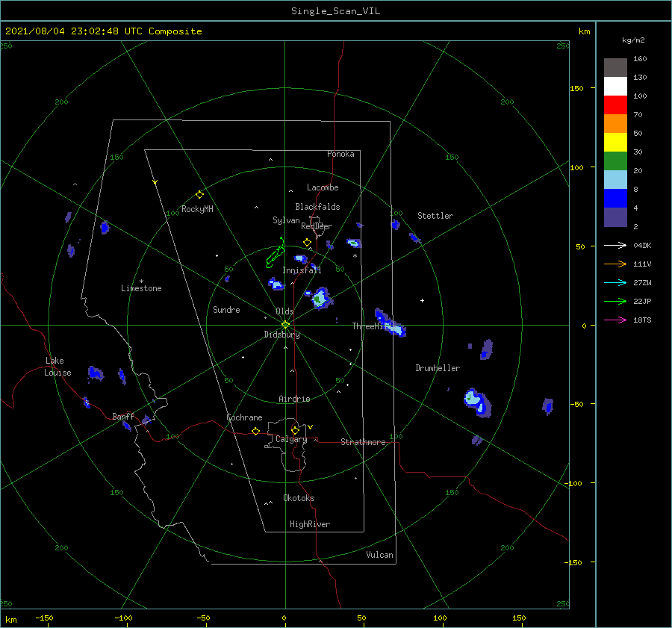Viewport: 672px width, 628px height.
Task: Select the yellow diamond marker below RedDeer
Action: (307, 243)
